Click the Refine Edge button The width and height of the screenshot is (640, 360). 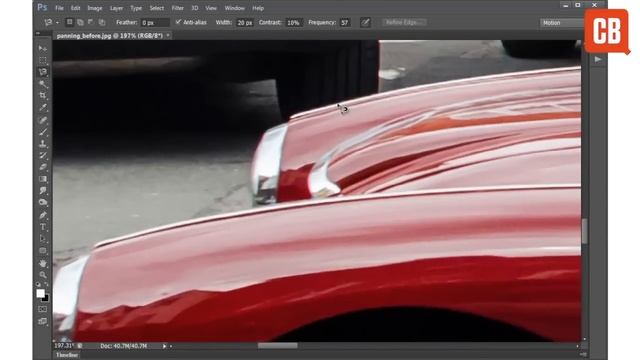(x=404, y=22)
